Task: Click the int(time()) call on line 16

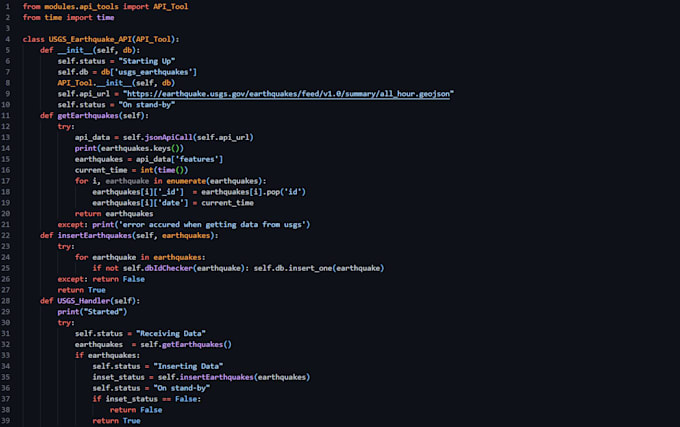Action: 164,170
